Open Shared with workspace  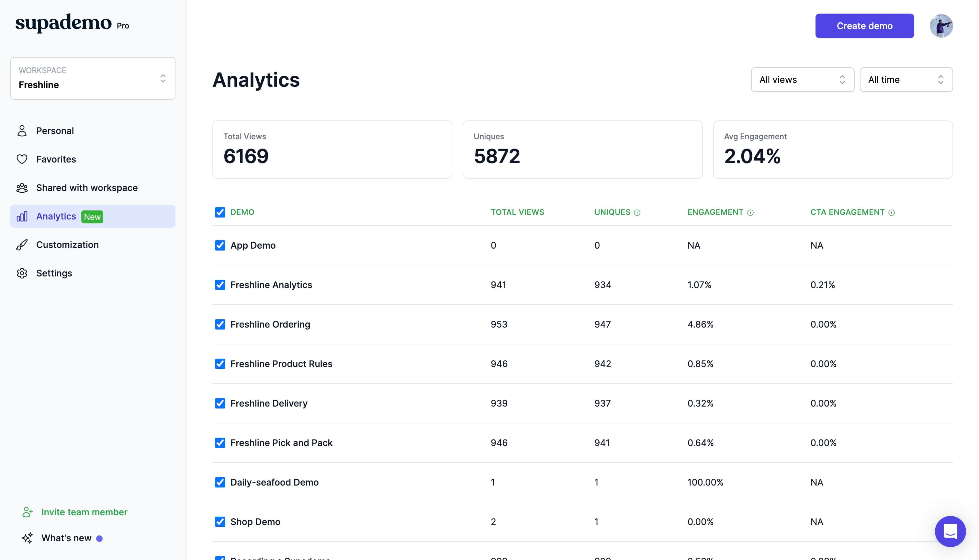pos(93,188)
